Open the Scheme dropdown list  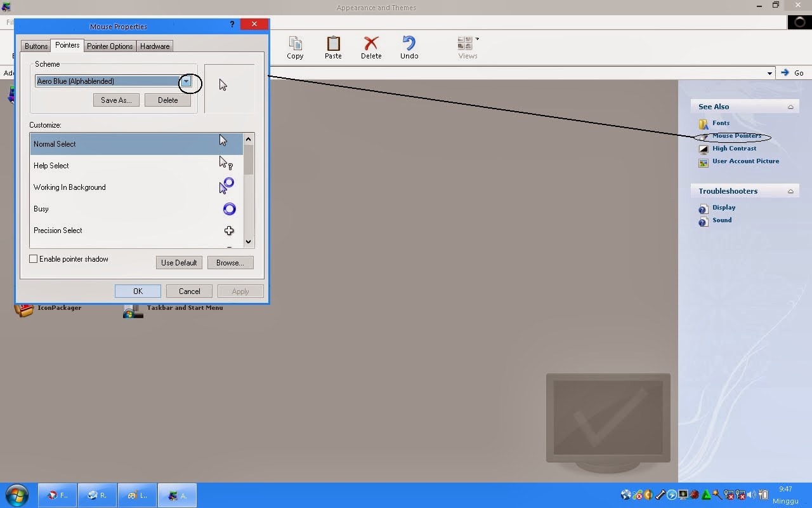click(186, 81)
